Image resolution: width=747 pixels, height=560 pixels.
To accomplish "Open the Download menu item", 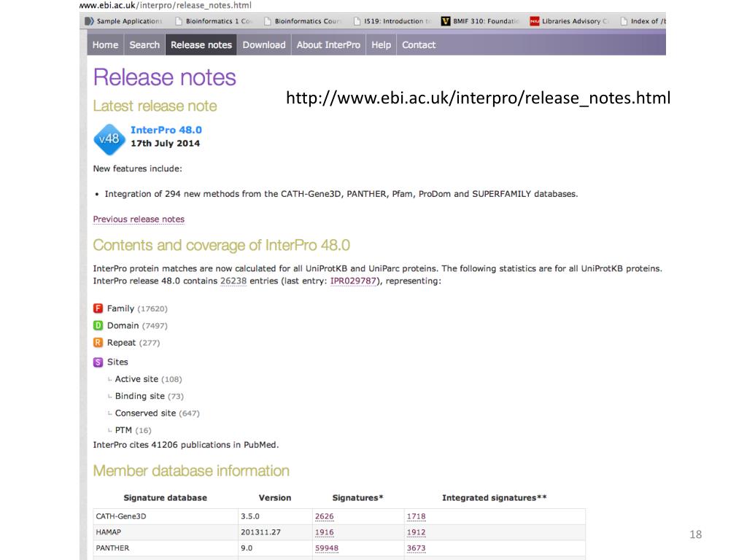I will (x=264, y=44).
